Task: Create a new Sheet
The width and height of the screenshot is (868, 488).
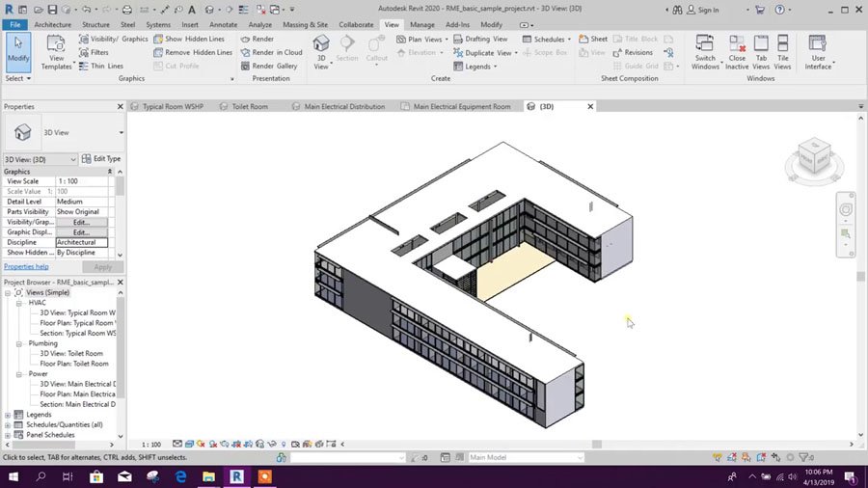Action: tap(593, 39)
